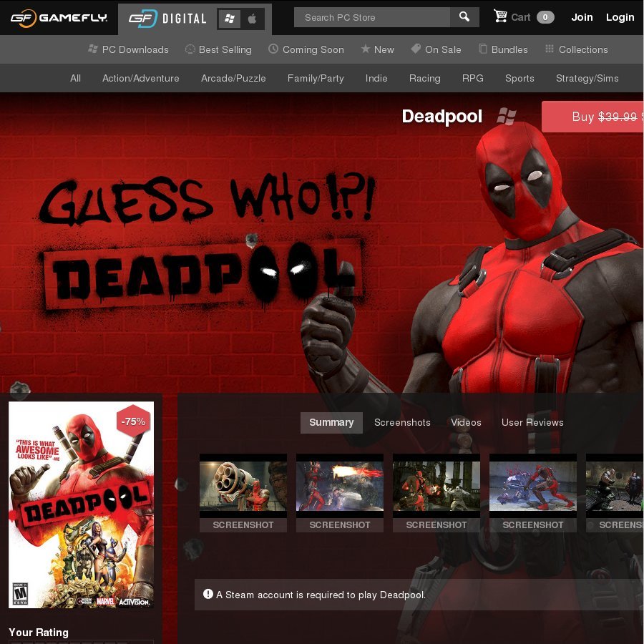Open the third screenshot thumbnail in sewer
The image size is (644, 644).
[x=436, y=492]
